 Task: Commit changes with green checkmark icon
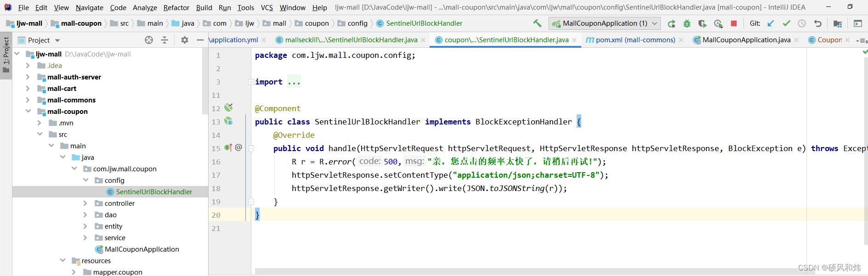pos(786,23)
